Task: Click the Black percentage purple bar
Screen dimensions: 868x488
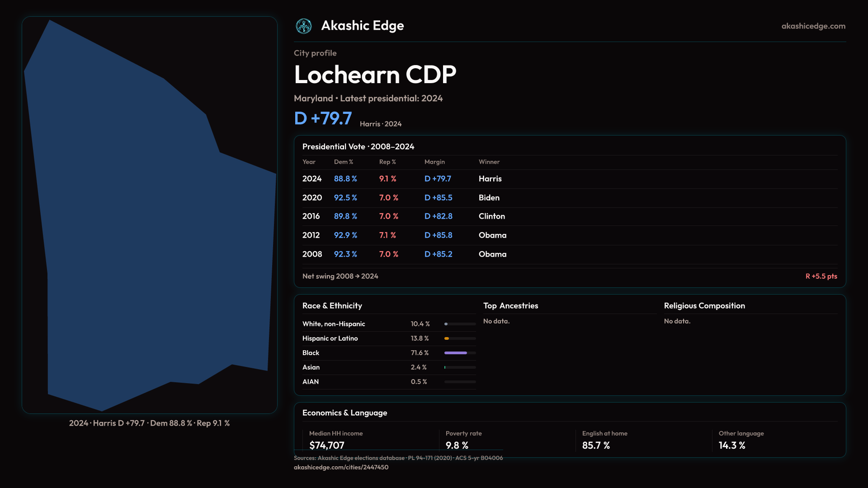Action: [x=456, y=353]
